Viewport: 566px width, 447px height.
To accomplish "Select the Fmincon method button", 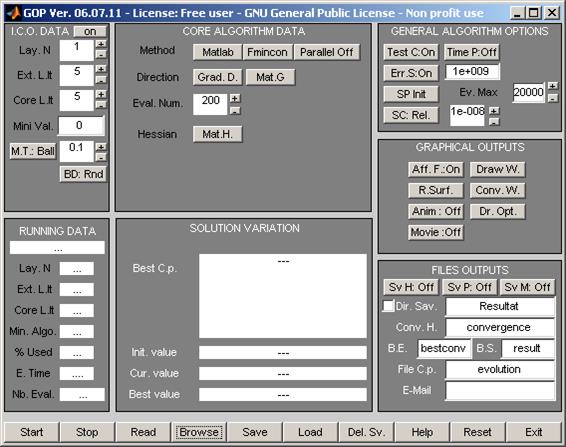I will 267,52.
